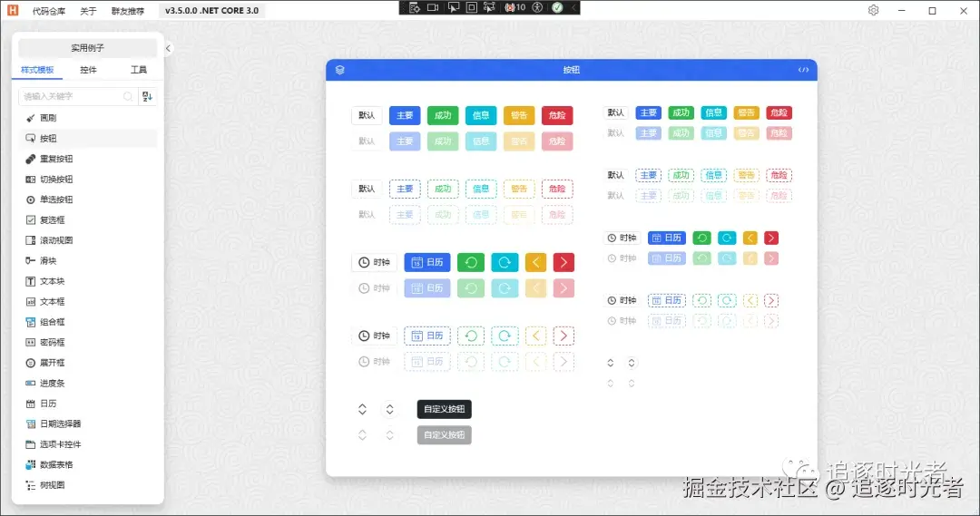The width and height of the screenshot is (980, 516).
Task: Open the settings gear in title bar
Action: pyautogui.click(x=873, y=10)
